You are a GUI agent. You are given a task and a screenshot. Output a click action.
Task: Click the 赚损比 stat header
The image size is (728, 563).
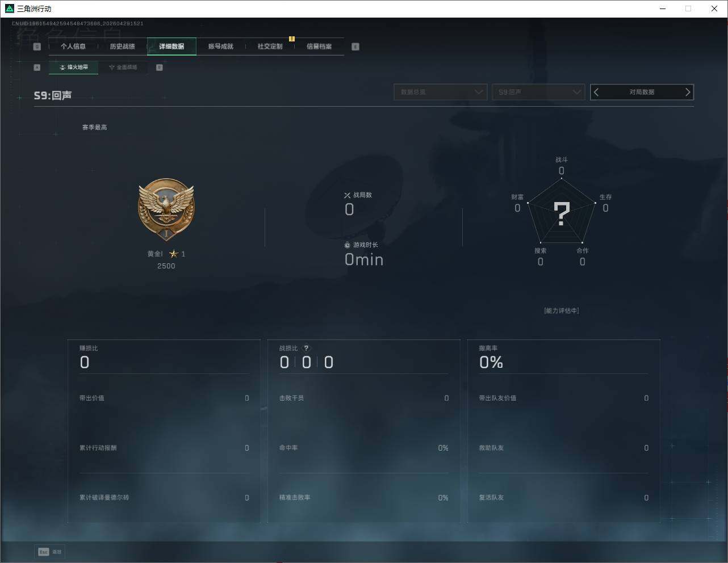pyautogui.click(x=89, y=348)
